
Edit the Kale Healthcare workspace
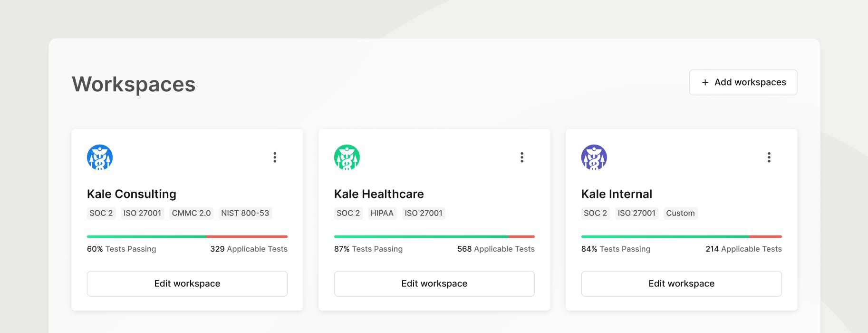(x=434, y=284)
